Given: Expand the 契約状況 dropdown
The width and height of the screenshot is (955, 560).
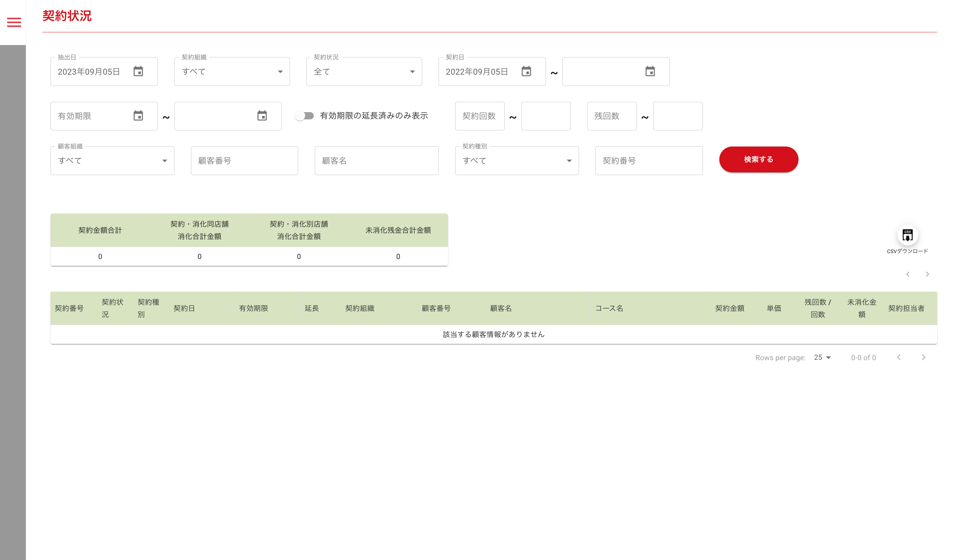Looking at the screenshot, I should pyautogui.click(x=364, y=72).
